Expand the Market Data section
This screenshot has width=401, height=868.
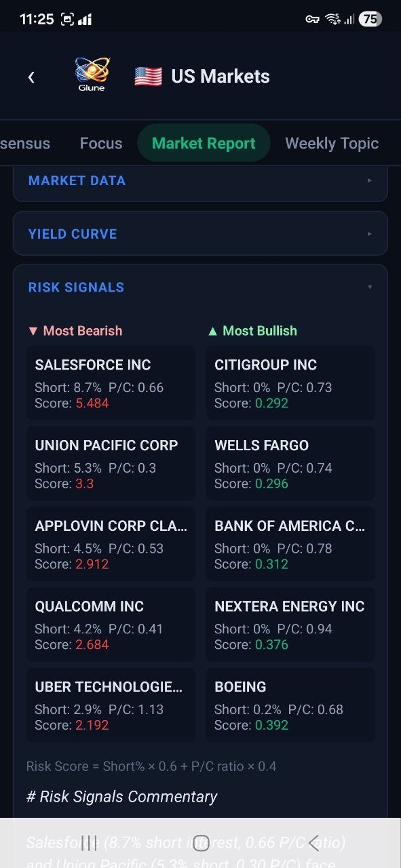point(201,180)
